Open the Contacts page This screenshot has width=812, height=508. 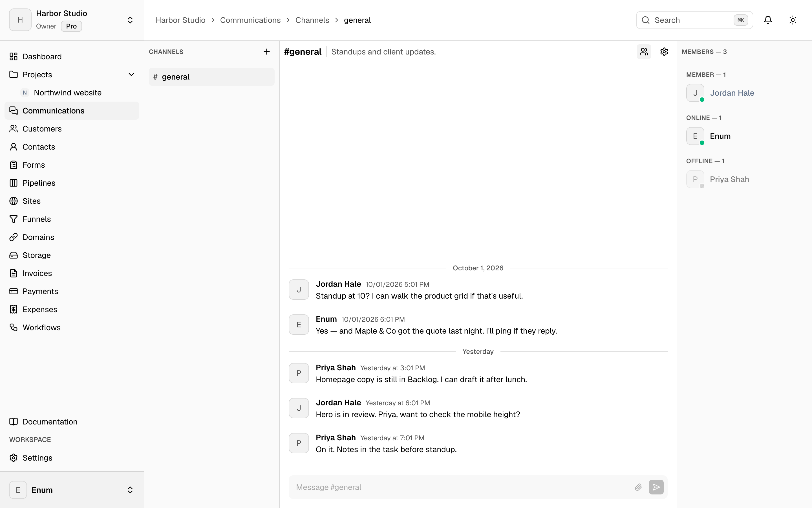coord(72,147)
